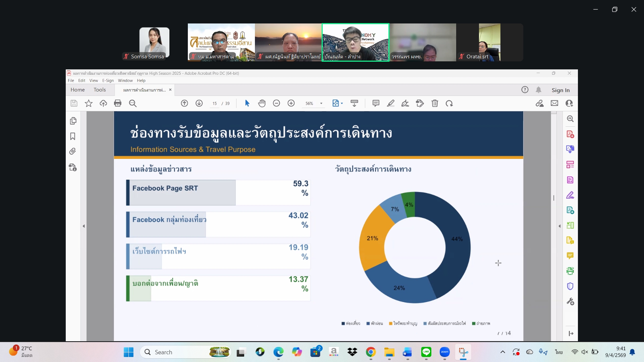The image size is (644, 362).
Task: Open Zoom app in taskbar
Action: (x=445, y=352)
